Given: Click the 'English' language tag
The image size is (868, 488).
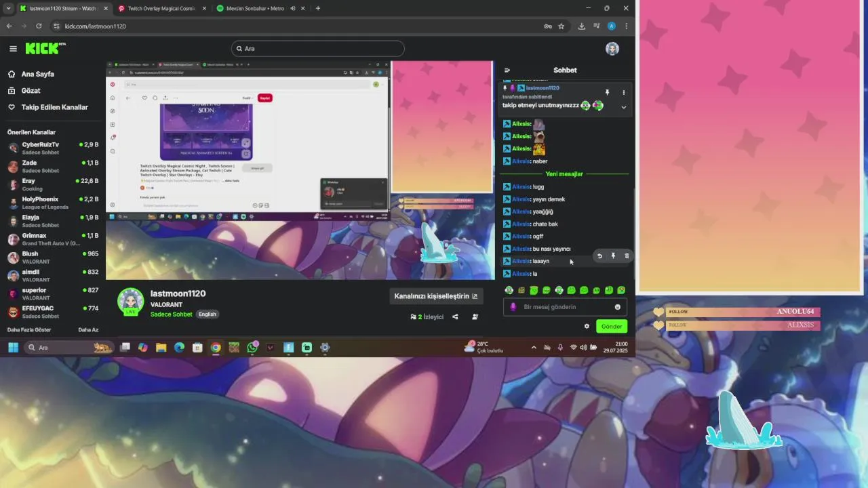Looking at the screenshot, I should coord(208,314).
